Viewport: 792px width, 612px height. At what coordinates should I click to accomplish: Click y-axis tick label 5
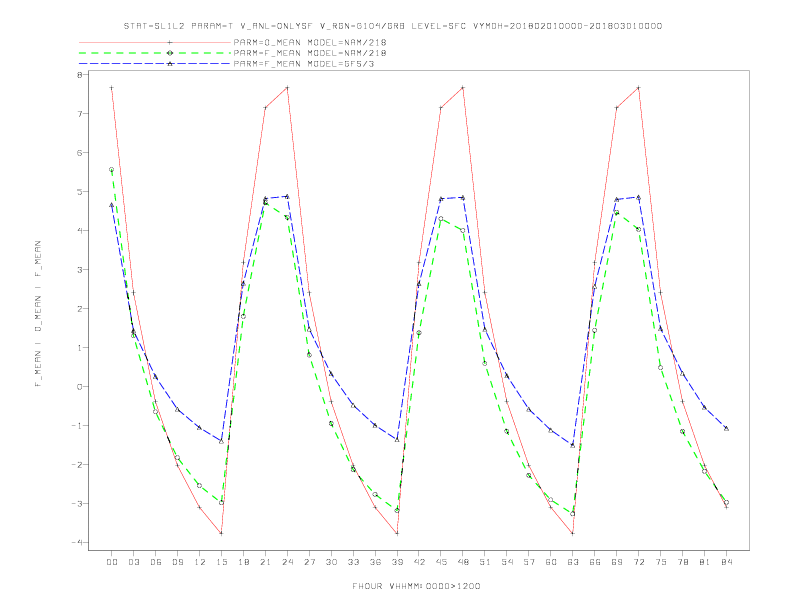(79, 191)
